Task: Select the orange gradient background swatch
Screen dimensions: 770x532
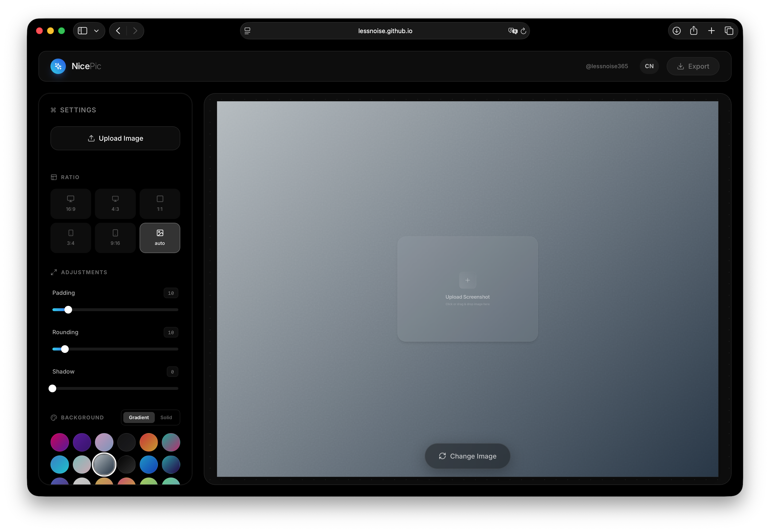Action: [x=149, y=442]
